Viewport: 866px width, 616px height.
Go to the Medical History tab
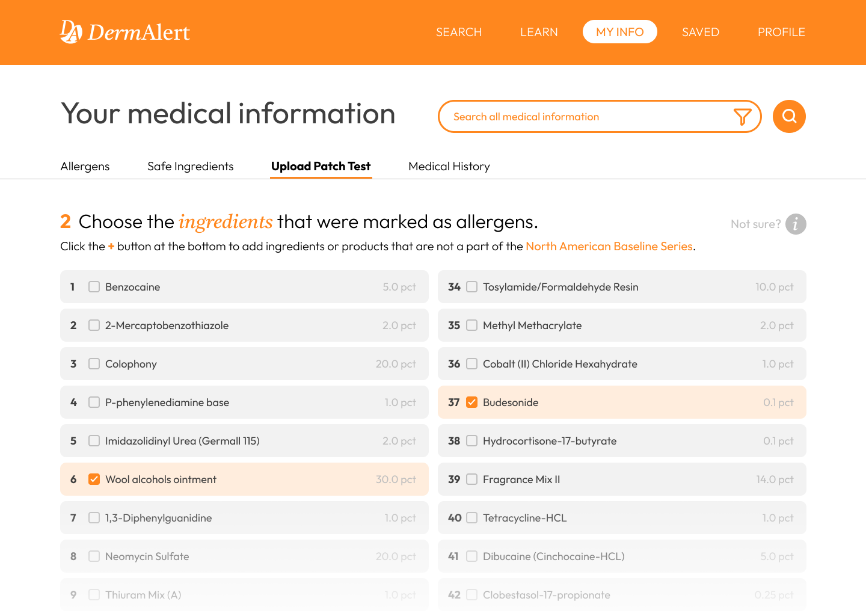[x=449, y=167]
